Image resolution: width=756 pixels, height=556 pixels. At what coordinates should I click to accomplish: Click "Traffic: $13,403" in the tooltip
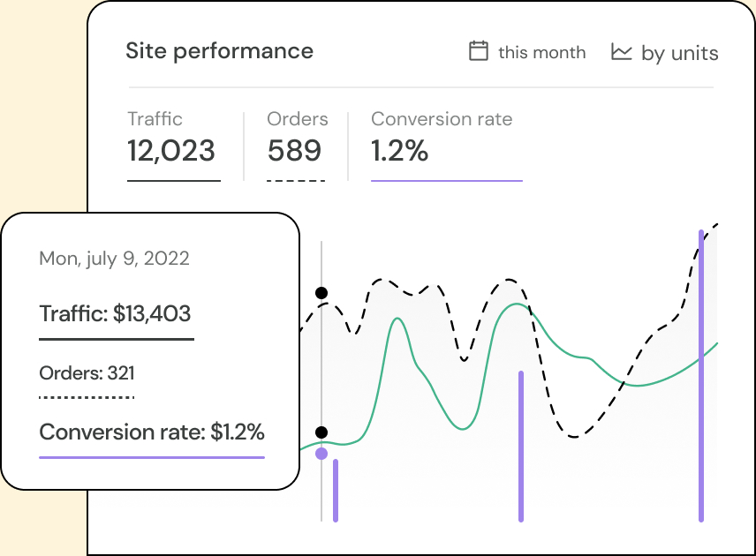click(x=116, y=313)
